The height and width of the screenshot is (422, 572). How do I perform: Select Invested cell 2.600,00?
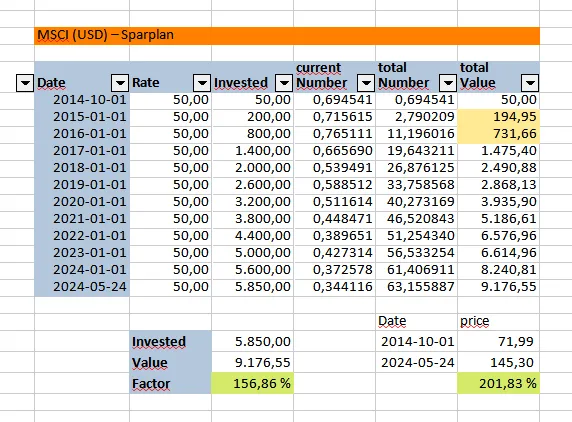click(x=252, y=185)
